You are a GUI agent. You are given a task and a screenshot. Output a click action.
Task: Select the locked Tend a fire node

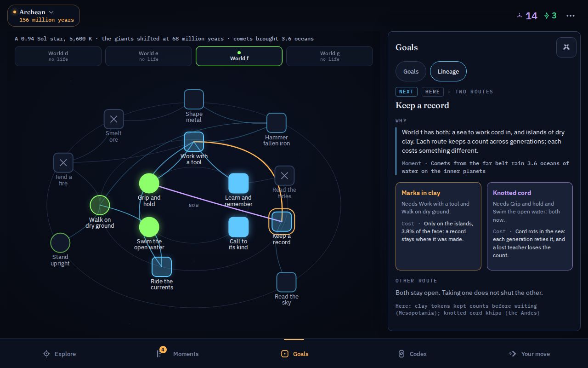[63, 163]
